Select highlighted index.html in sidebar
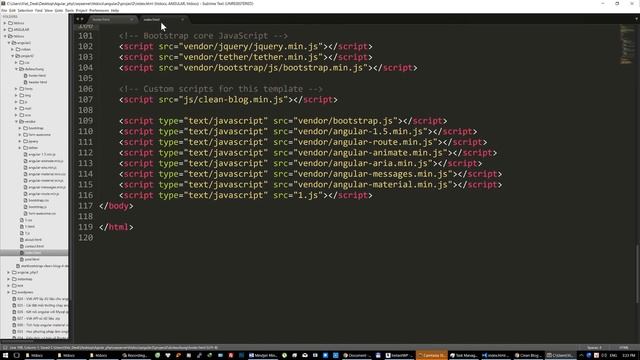 pos(34,253)
